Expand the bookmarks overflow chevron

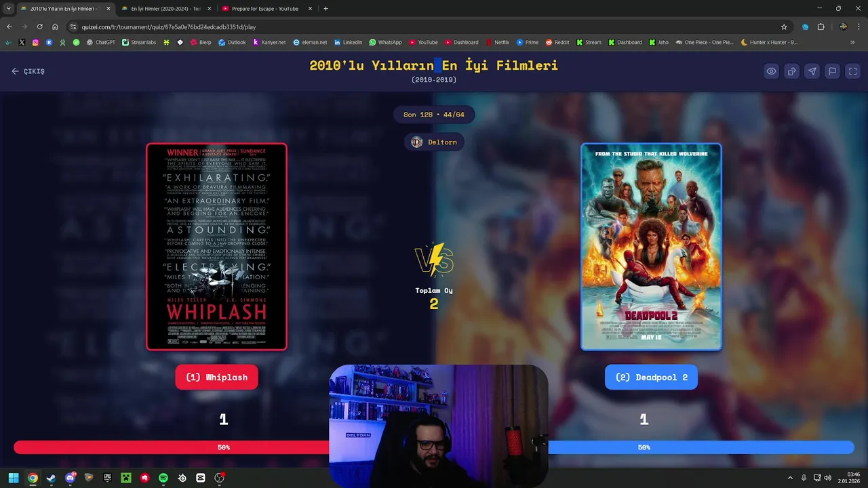(x=852, y=42)
